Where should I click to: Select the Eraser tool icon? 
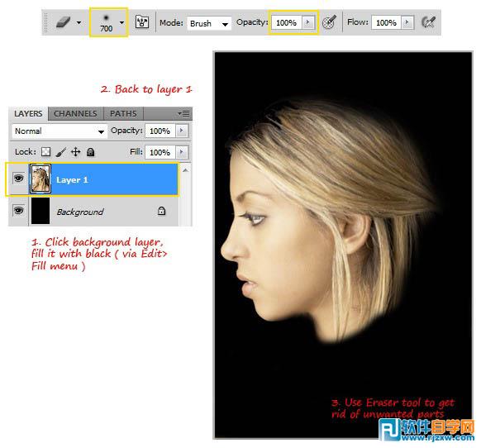pos(64,22)
